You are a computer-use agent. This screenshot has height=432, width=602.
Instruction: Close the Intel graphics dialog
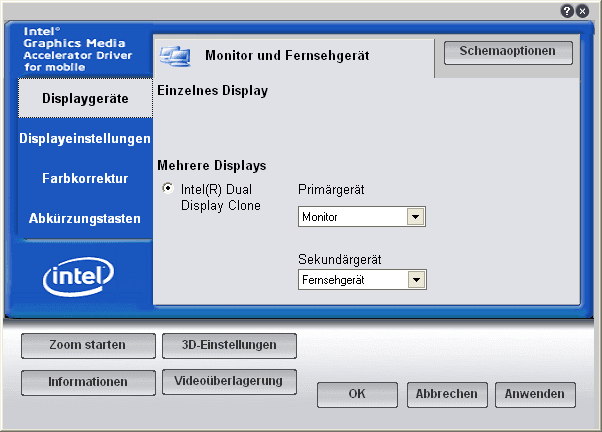point(582,11)
